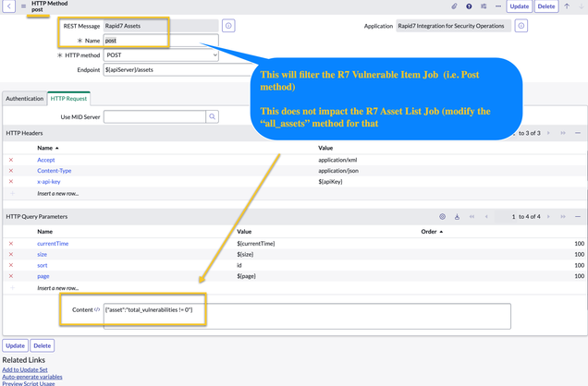Go to next page of HTTP Headers
Image resolution: width=588 pixels, height=386 pixels.
tap(548, 133)
